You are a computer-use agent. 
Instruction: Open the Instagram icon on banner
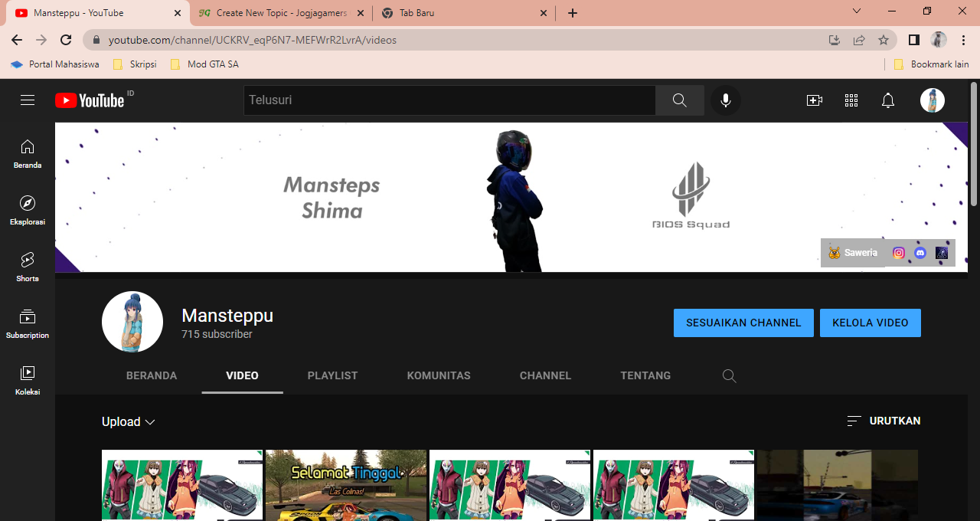[x=899, y=253]
